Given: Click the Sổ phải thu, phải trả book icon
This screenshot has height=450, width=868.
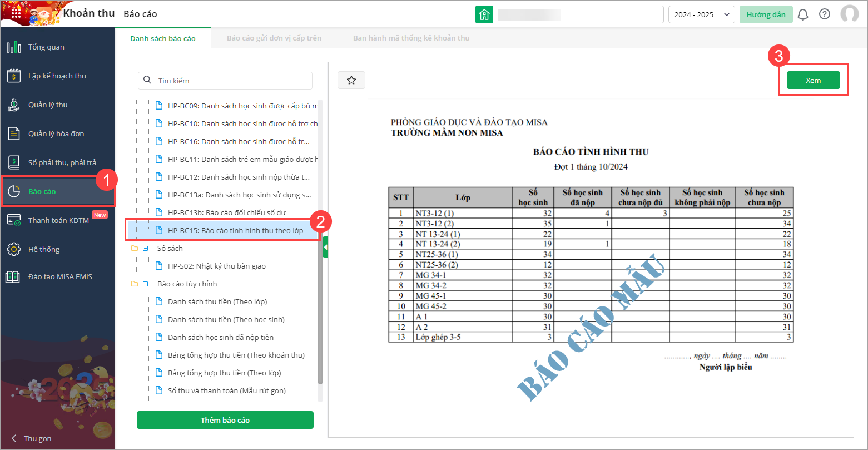Looking at the screenshot, I should pyautogui.click(x=14, y=162).
